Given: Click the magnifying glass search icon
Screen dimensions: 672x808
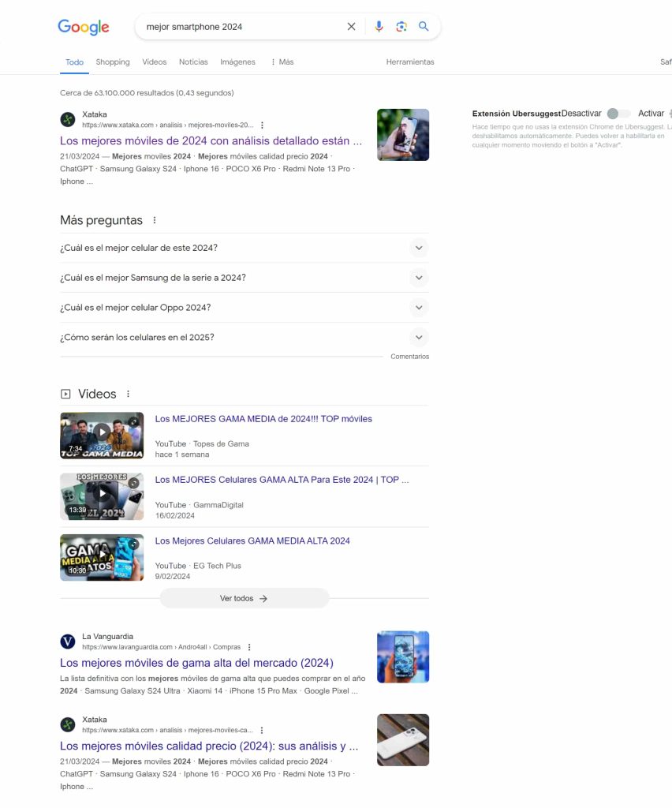Looking at the screenshot, I should 424,26.
